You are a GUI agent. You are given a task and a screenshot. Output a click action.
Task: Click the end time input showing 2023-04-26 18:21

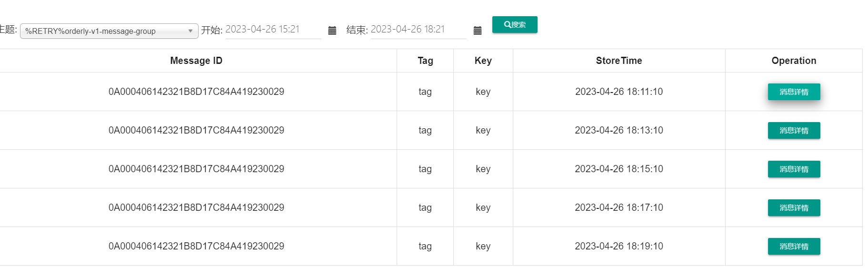(418, 29)
